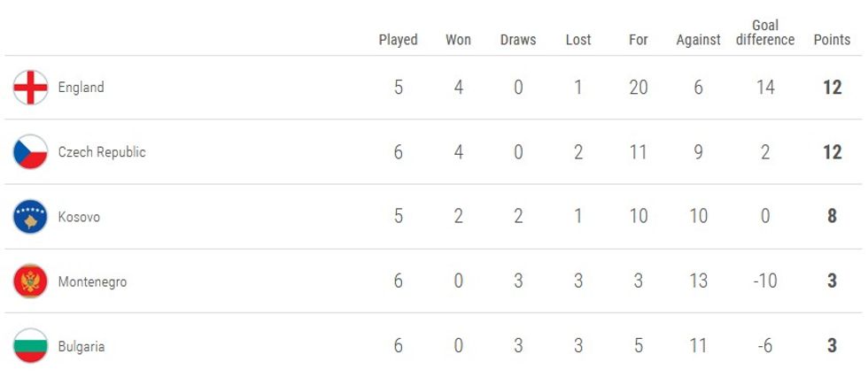
Task: Sort by the For column header
Action: tap(639, 40)
